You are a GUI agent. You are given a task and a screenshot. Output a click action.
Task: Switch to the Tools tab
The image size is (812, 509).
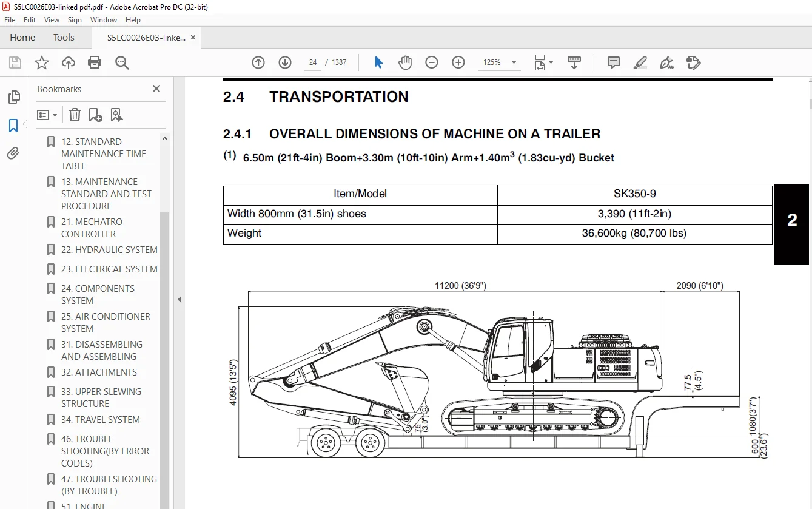click(64, 38)
